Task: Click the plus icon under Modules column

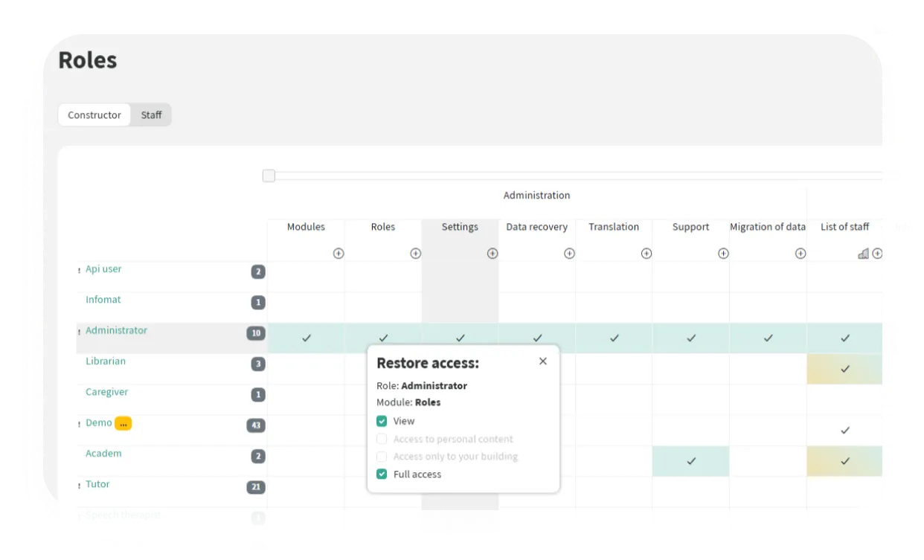Action: [x=339, y=254]
